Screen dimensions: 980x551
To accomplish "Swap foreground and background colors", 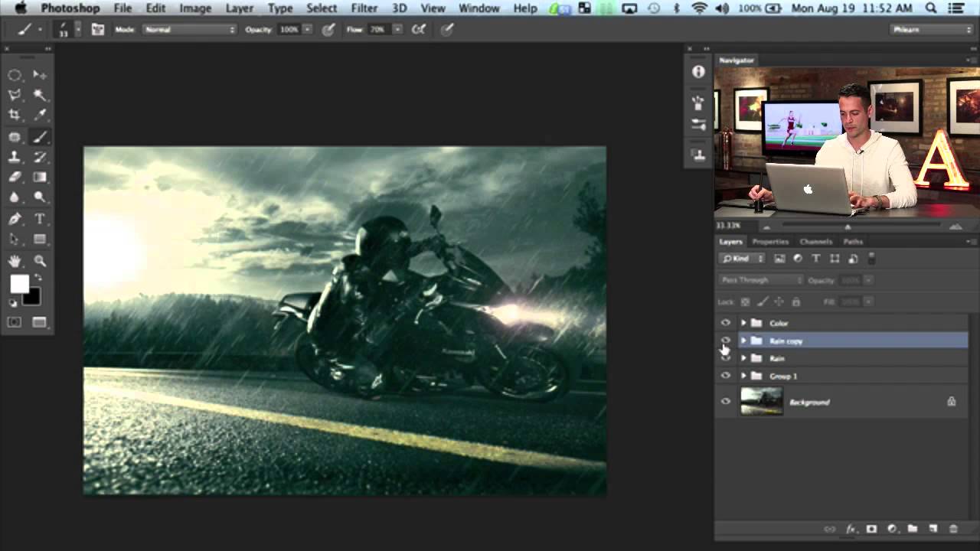I will 38,279.
